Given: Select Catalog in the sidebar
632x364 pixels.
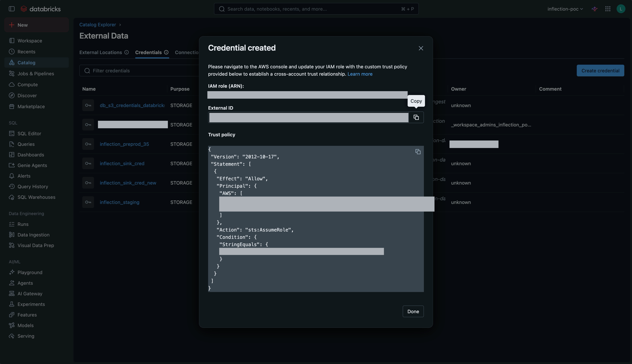Looking at the screenshot, I should click(x=37, y=63).
